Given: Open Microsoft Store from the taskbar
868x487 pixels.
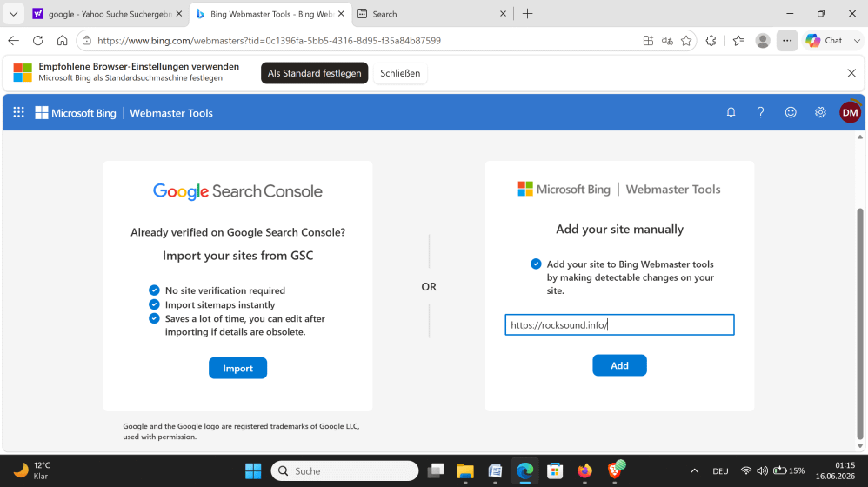Looking at the screenshot, I should coord(555,471).
